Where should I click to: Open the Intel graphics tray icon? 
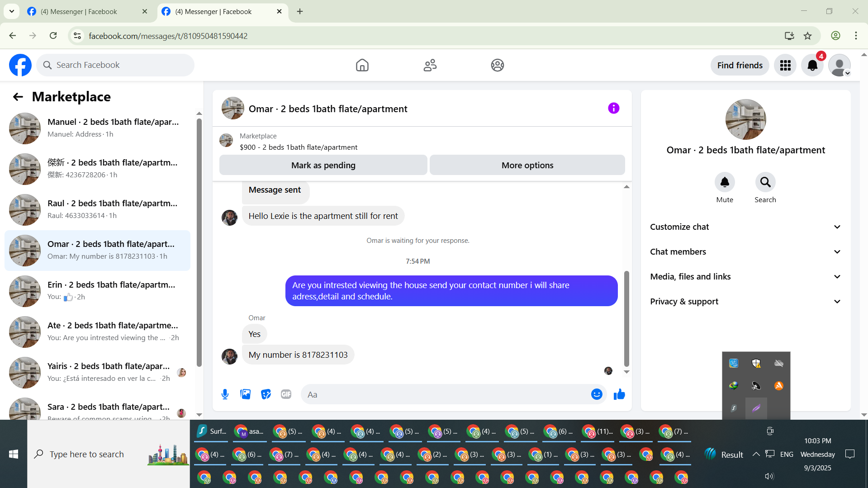coord(734,363)
